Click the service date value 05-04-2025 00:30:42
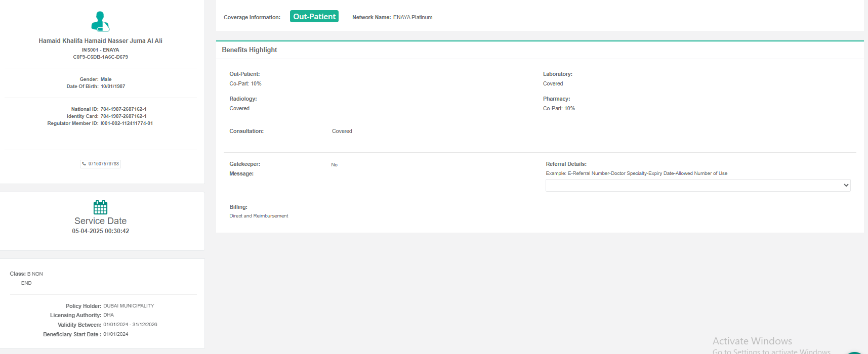Viewport: 868px width, 354px height. [100, 231]
